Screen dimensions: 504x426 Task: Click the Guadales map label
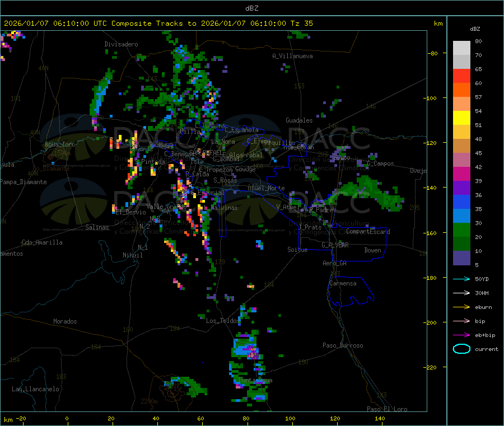pyautogui.click(x=299, y=120)
